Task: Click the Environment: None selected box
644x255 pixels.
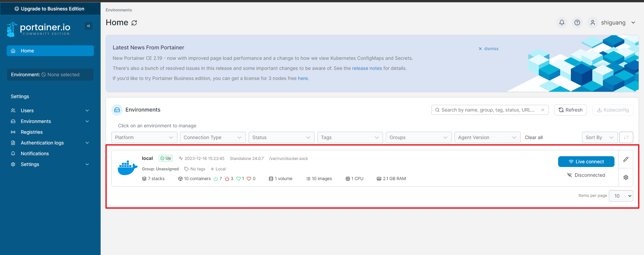Action: (x=50, y=75)
